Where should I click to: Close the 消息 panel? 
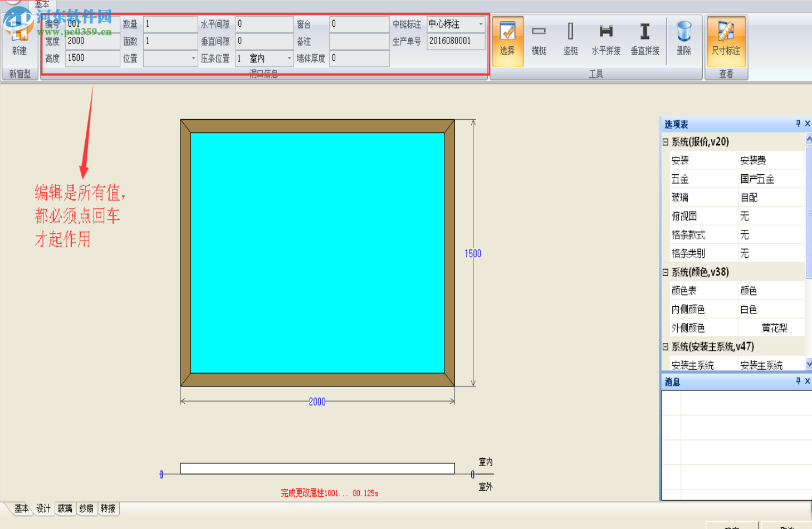(x=808, y=381)
